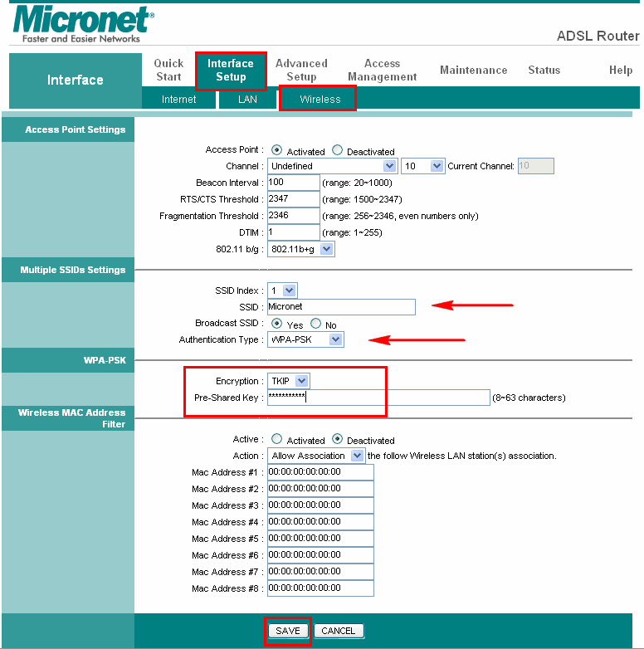644x649 pixels.
Task: Click the Fragmentation Threshold field
Action: pyautogui.click(x=294, y=216)
